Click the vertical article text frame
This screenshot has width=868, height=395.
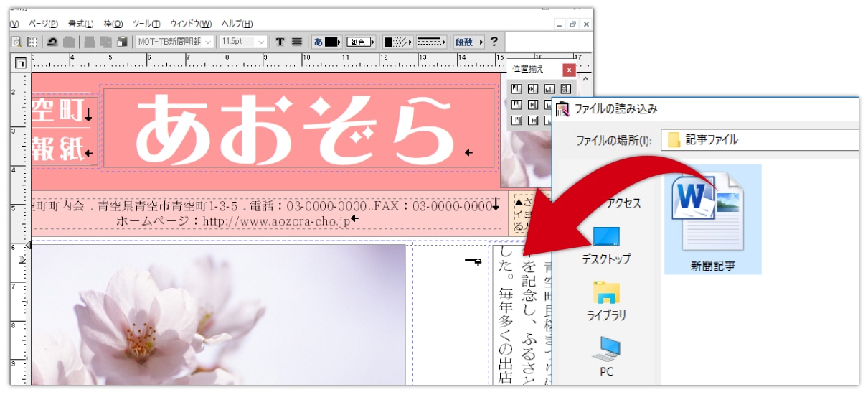(523, 315)
